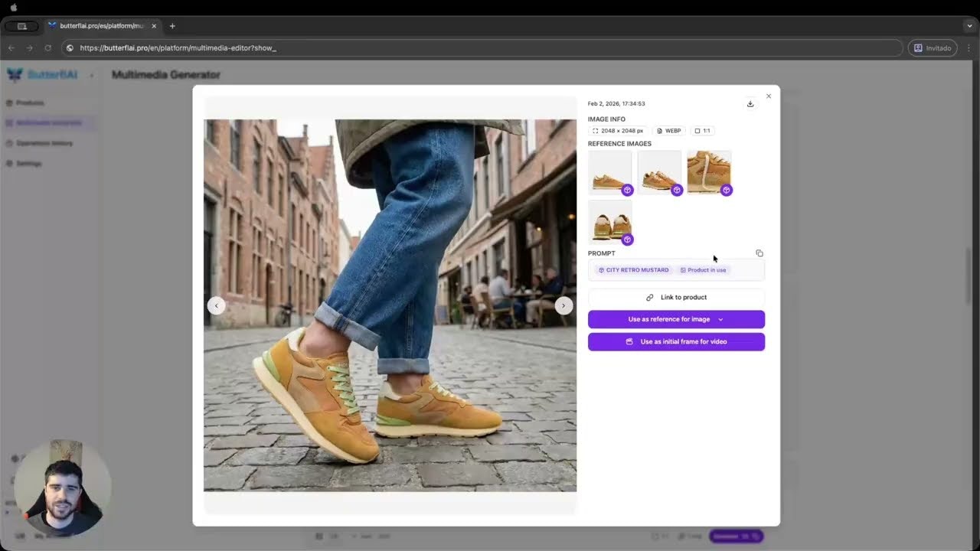
Task: Open the browser options menu
Action: coord(969,47)
